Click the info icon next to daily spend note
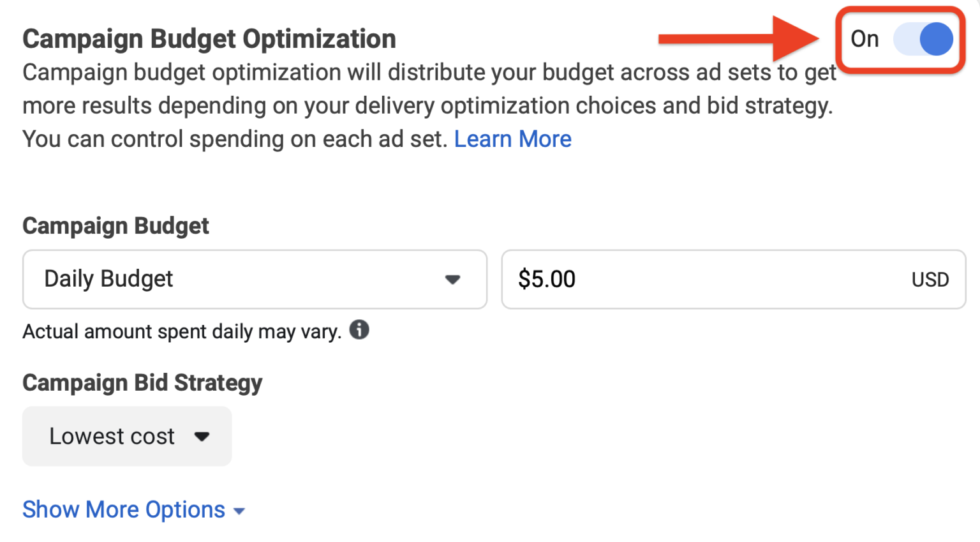This screenshot has width=980, height=542. point(360,330)
